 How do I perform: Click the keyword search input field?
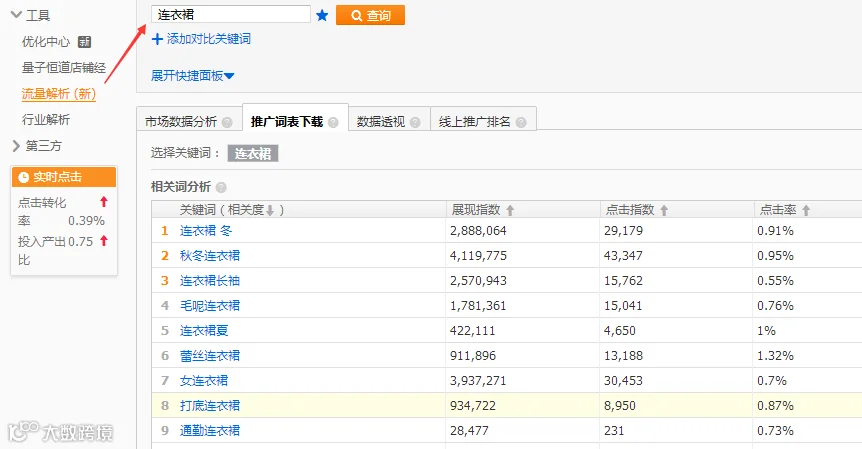(x=231, y=15)
